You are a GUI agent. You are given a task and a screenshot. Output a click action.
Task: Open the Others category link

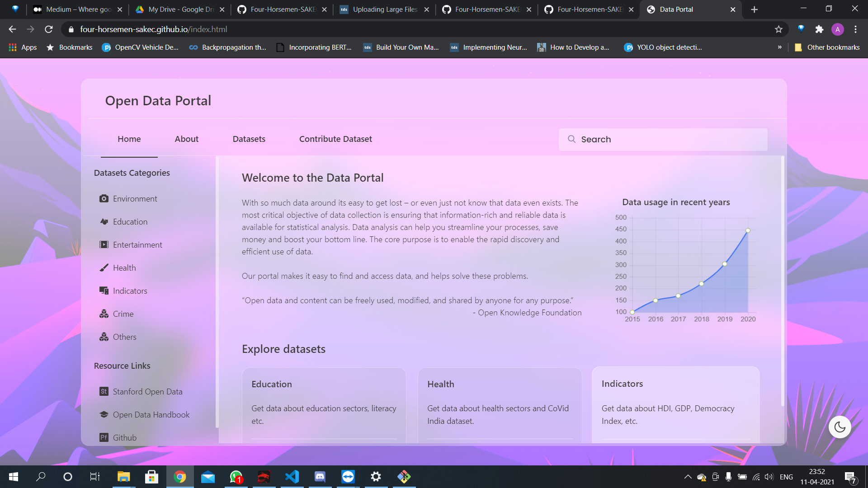point(124,337)
